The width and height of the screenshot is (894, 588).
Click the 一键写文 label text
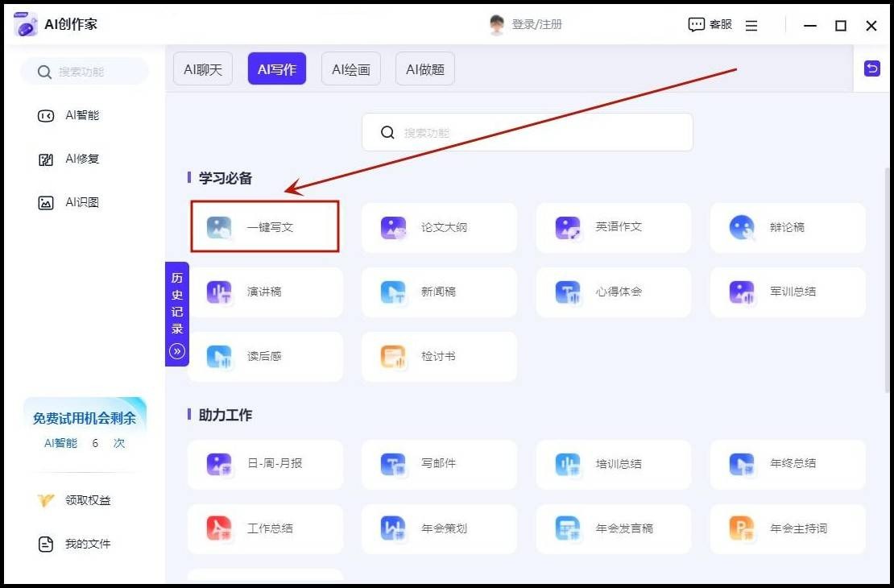pos(271,228)
